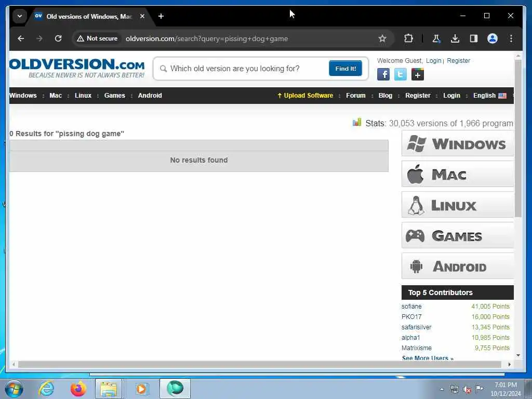Click the Twitter share icon
Image resolution: width=532 pixels, height=399 pixels.
[401, 74]
